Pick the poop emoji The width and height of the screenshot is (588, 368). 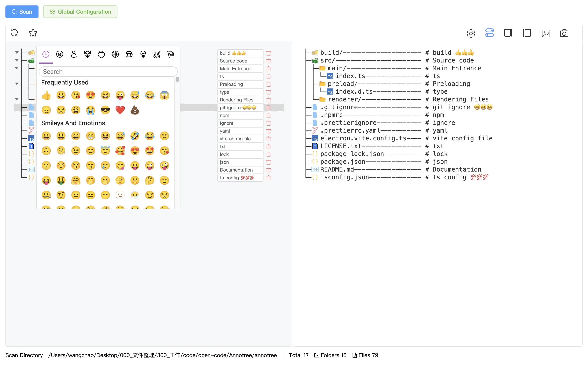pos(135,110)
